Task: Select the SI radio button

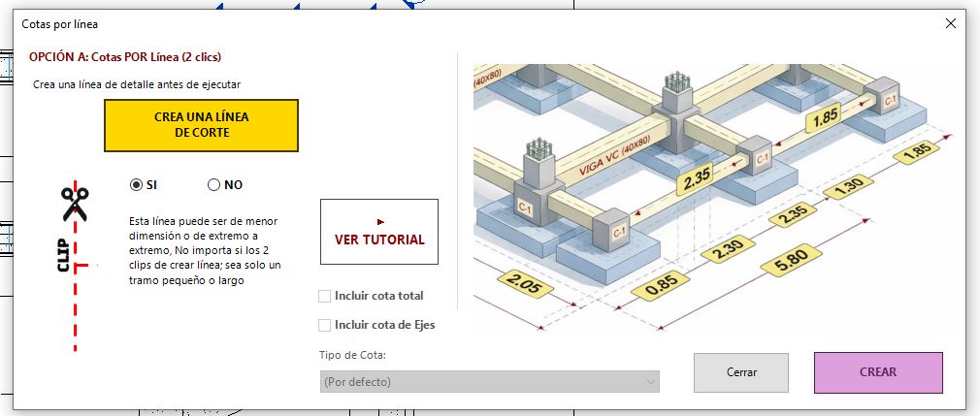Action: coord(136,185)
